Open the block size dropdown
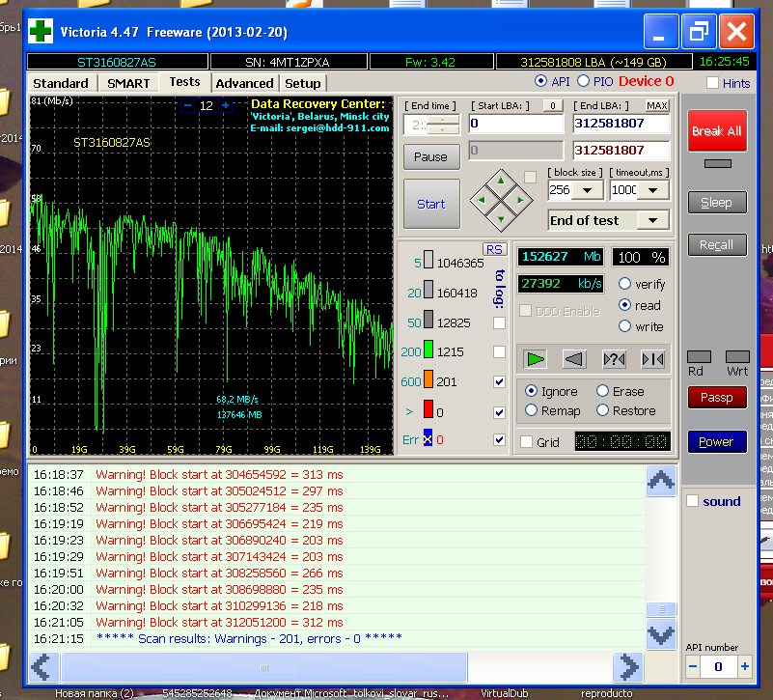 tap(587, 190)
